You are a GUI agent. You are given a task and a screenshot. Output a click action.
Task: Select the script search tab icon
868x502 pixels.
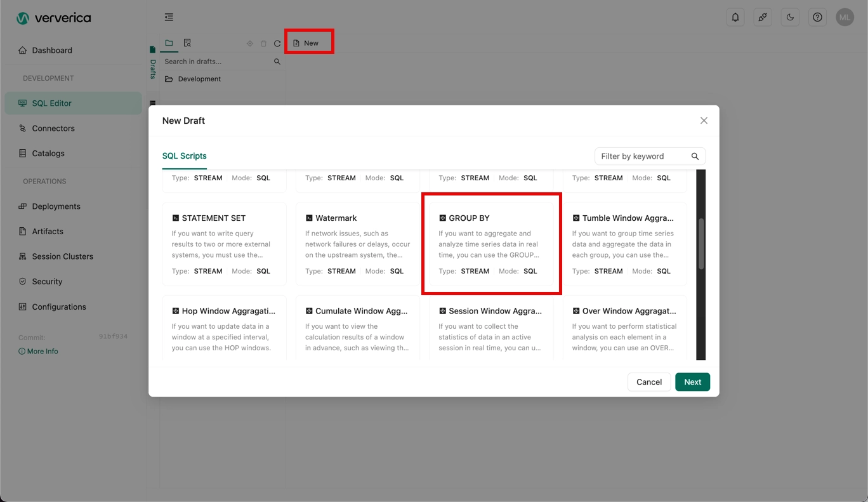click(x=187, y=43)
